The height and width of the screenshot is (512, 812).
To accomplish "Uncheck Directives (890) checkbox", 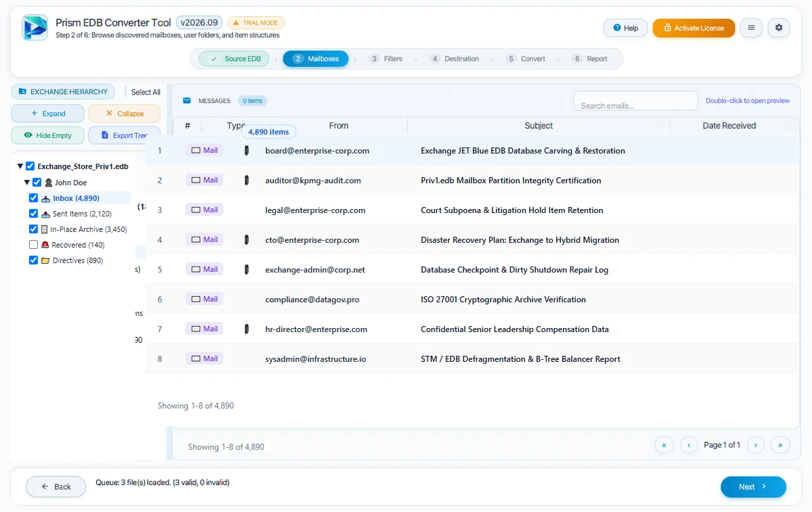I will (34, 260).
